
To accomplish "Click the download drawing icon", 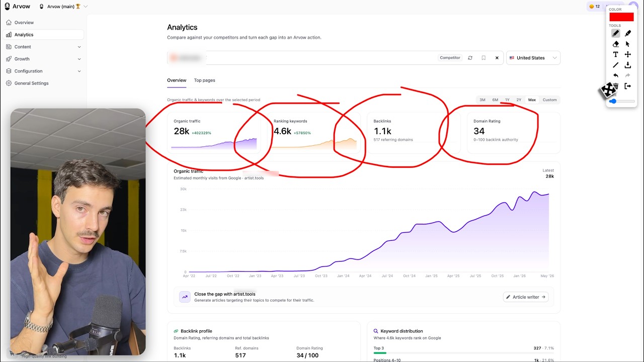I will point(628,65).
